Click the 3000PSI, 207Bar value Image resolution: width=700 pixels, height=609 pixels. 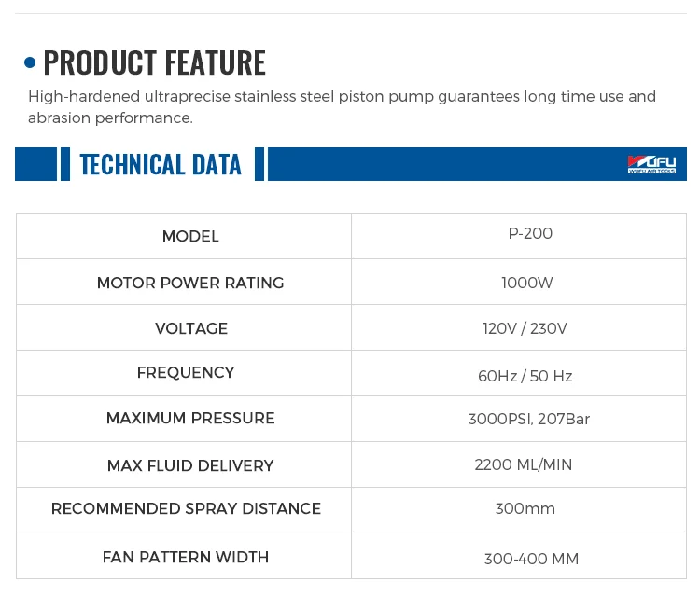tap(529, 420)
